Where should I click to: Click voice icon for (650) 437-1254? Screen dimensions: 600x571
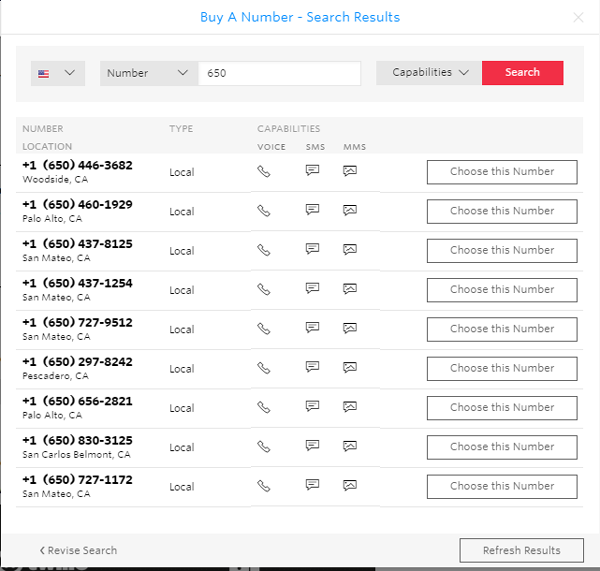point(264,289)
